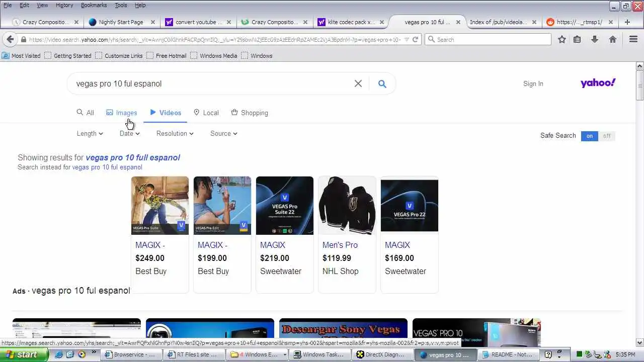This screenshot has height=362, width=644.
Task: Search instead for 'vegas pro 10 ful espanol'
Action: point(107,167)
